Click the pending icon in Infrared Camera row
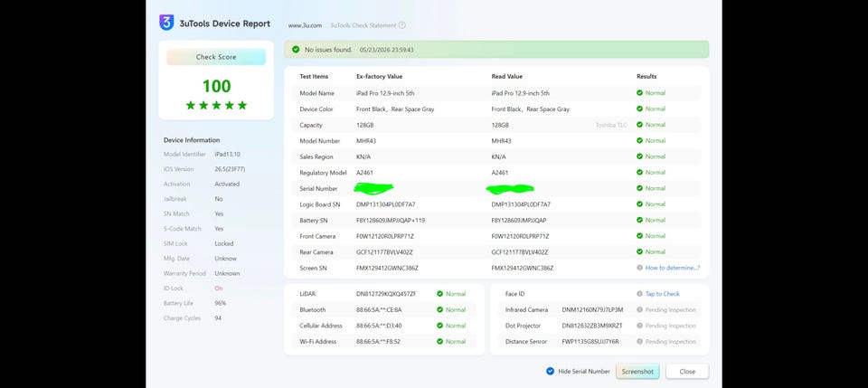The image size is (868, 388). click(639, 310)
